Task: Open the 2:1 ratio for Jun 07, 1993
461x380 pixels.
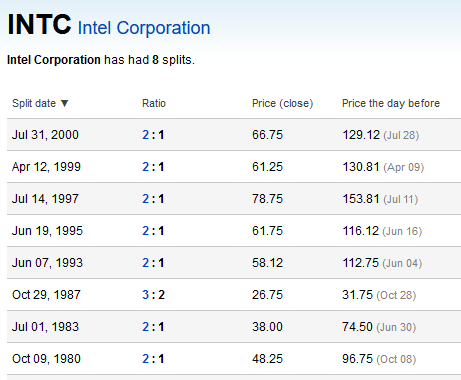Action: click(153, 263)
